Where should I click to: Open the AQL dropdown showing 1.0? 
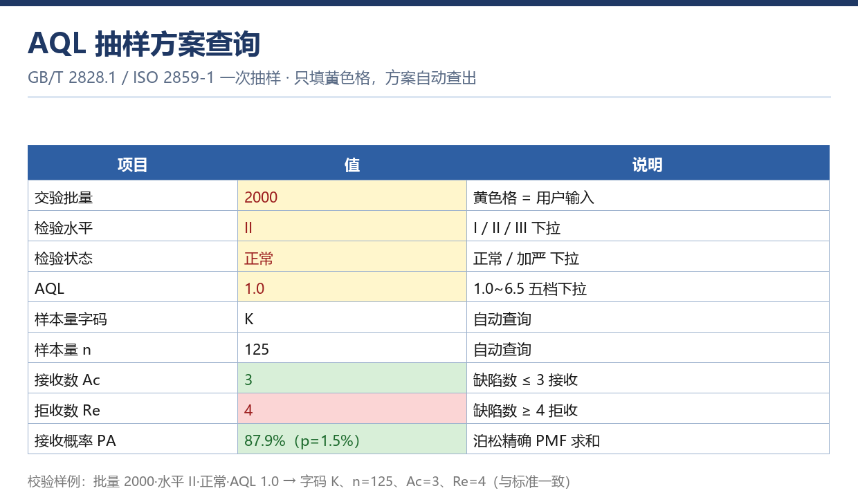click(x=352, y=287)
